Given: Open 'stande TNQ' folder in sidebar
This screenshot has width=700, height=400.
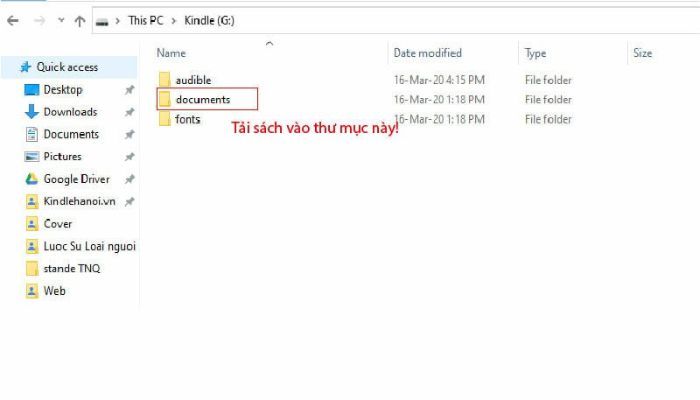Looking at the screenshot, I should (x=71, y=268).
